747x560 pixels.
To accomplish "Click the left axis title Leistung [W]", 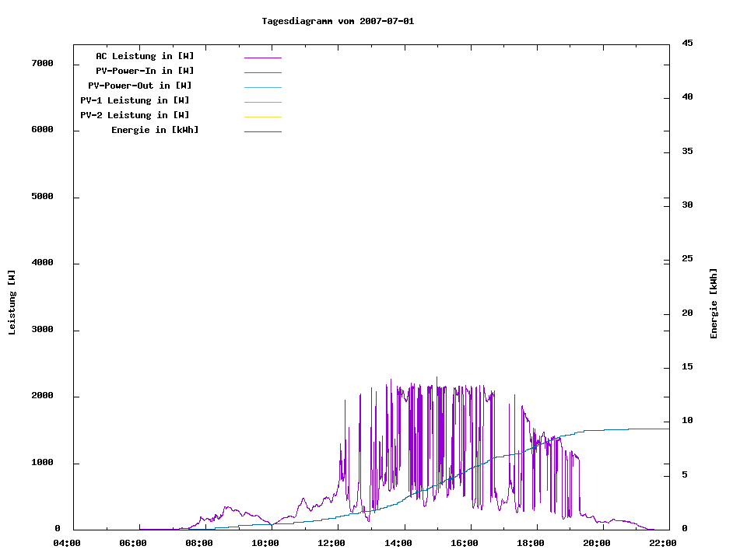I will (x=12, y=303).
